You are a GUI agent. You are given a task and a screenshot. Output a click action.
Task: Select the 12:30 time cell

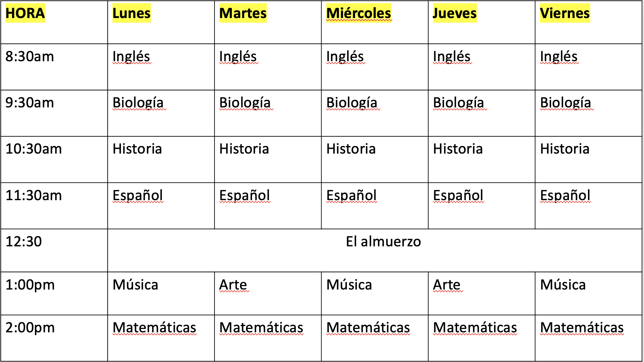[x=24, y=241]
